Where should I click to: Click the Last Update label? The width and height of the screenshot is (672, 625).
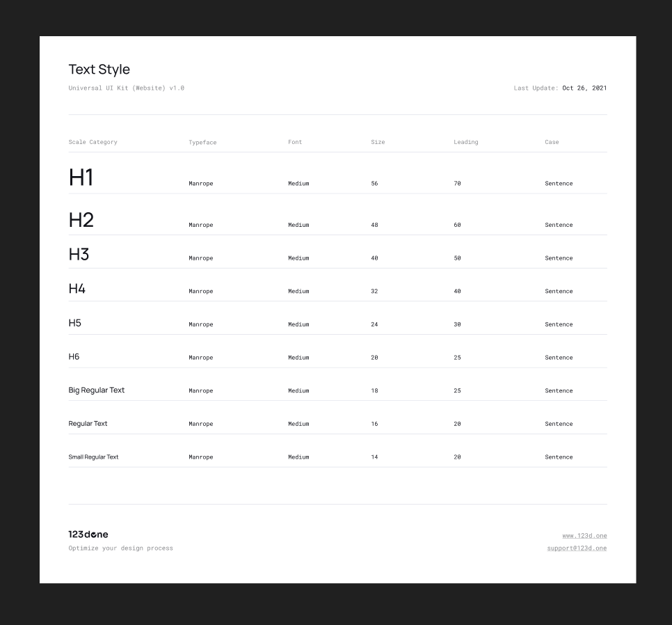tap(536, 88)
